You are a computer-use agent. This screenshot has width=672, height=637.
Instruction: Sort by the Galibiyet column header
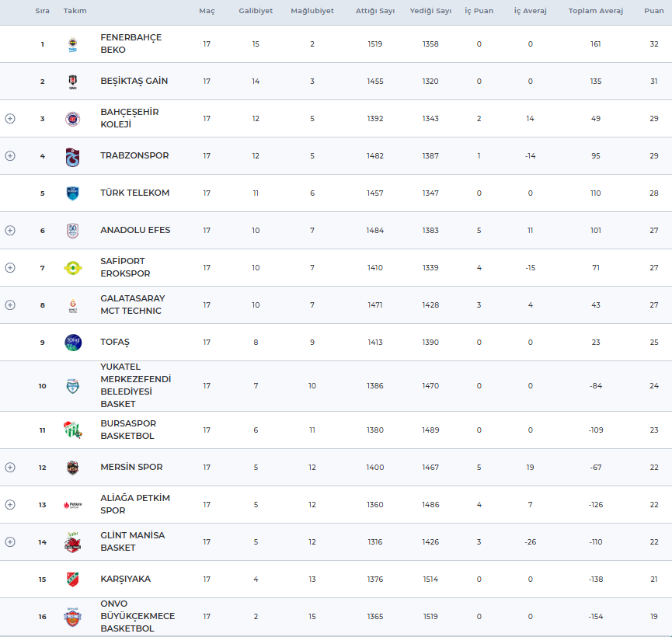click(256, 12)
